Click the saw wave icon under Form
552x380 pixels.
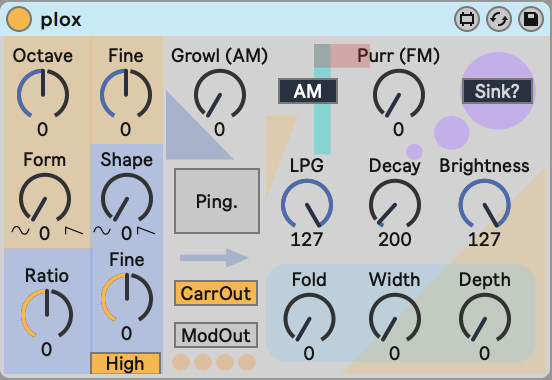click(x=74, y=231)
